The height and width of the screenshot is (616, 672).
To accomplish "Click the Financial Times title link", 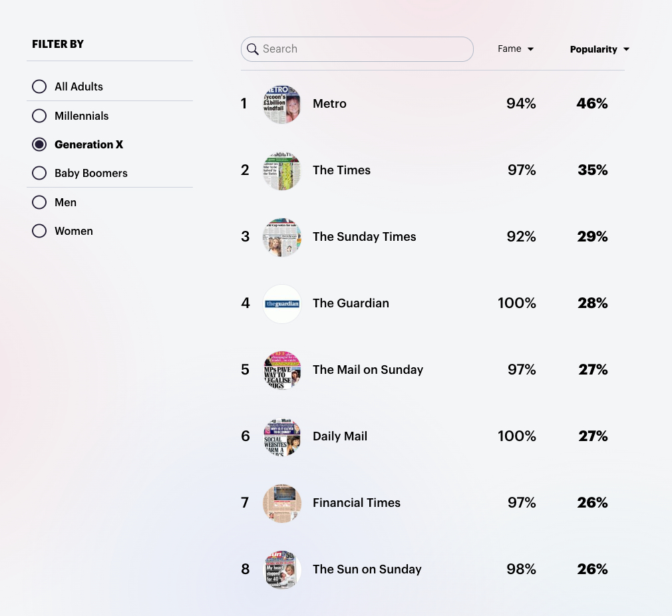I will point(357,503).
